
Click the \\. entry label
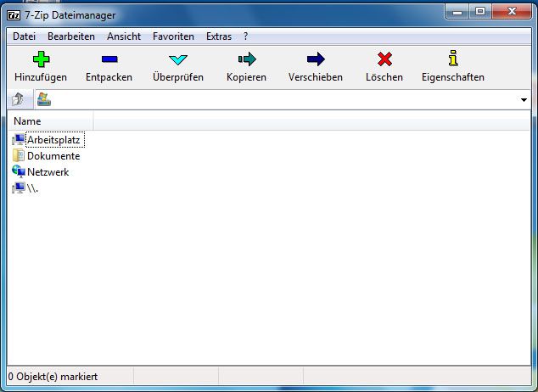point(32,188)
